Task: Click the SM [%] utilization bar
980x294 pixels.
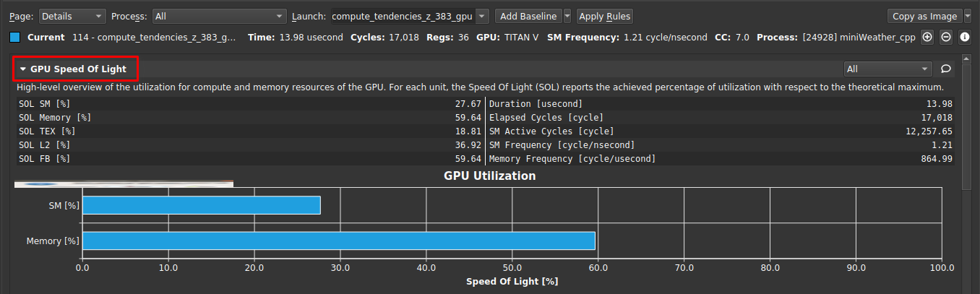Action: (x=201, y=206)
